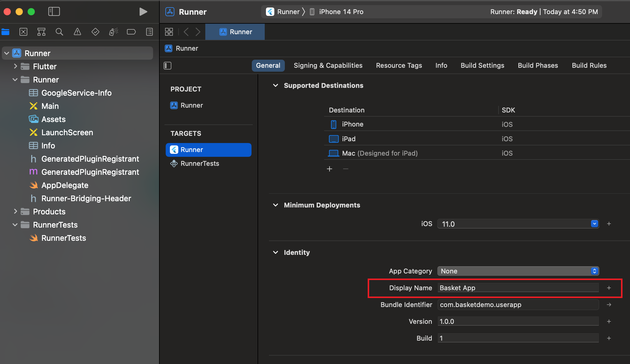This screenshot has width=630, height=364.
Task: Switch to Resource Tags tab
Action: (399, 65)
